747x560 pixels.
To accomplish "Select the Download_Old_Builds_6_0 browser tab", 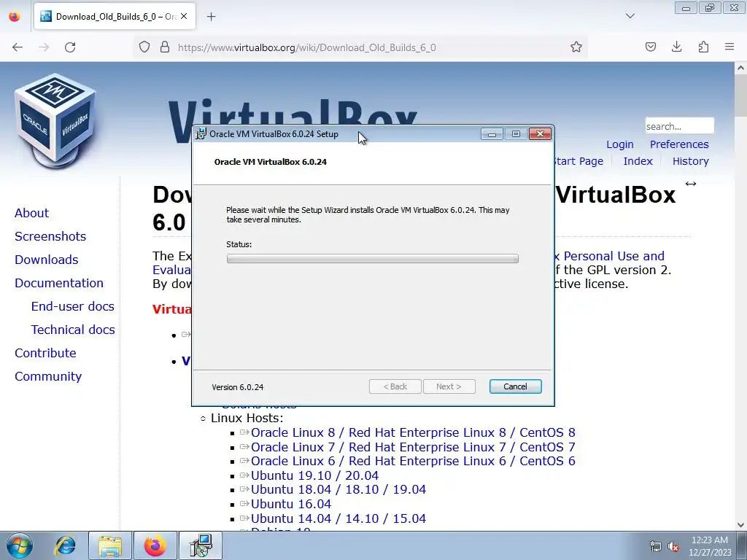I will coord(115,17).
